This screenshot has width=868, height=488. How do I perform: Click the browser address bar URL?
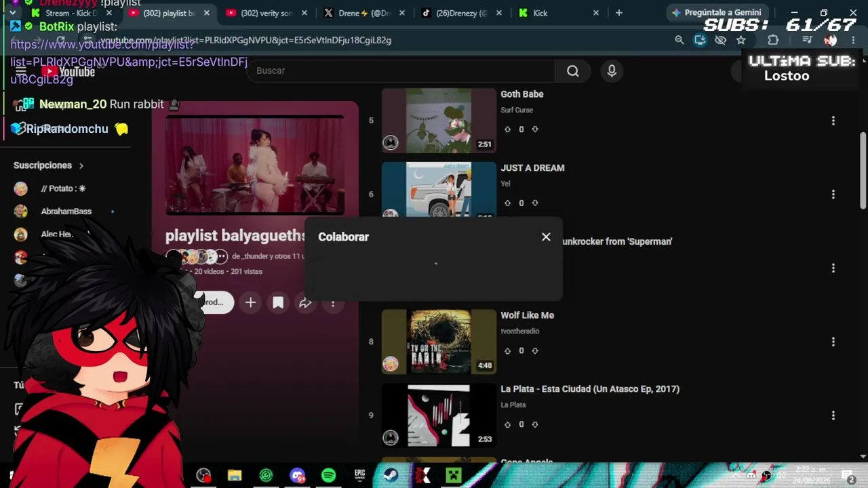[245, 40]
